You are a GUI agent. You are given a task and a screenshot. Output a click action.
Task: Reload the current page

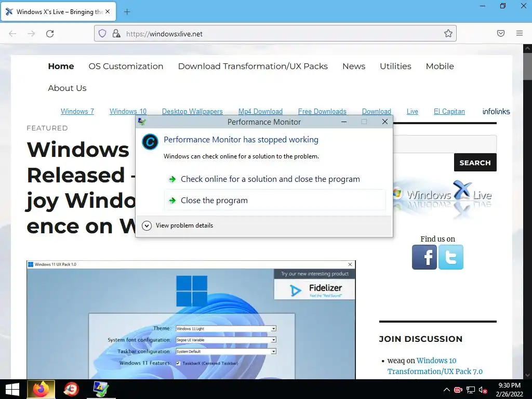coord(50,34)
